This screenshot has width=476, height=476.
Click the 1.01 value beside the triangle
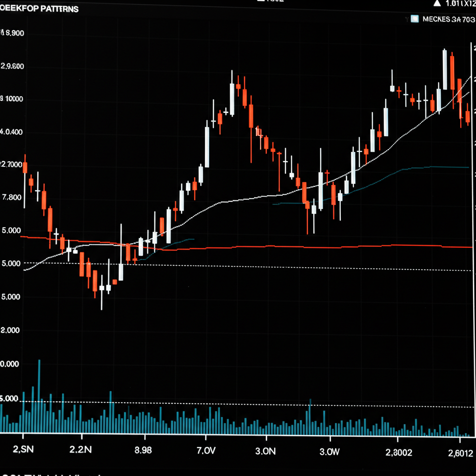(x=460, y=4)
